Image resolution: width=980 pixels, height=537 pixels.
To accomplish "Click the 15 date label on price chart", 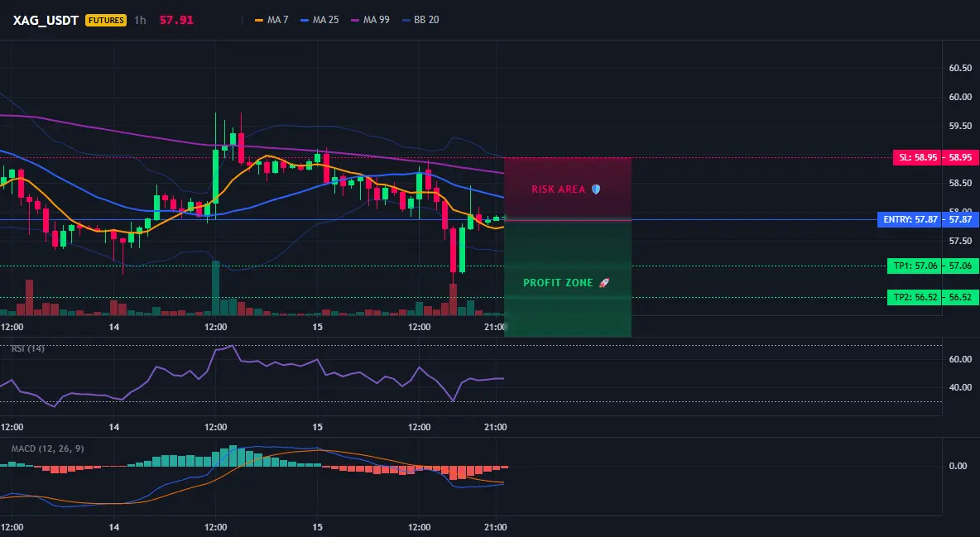I will [318, 327].
